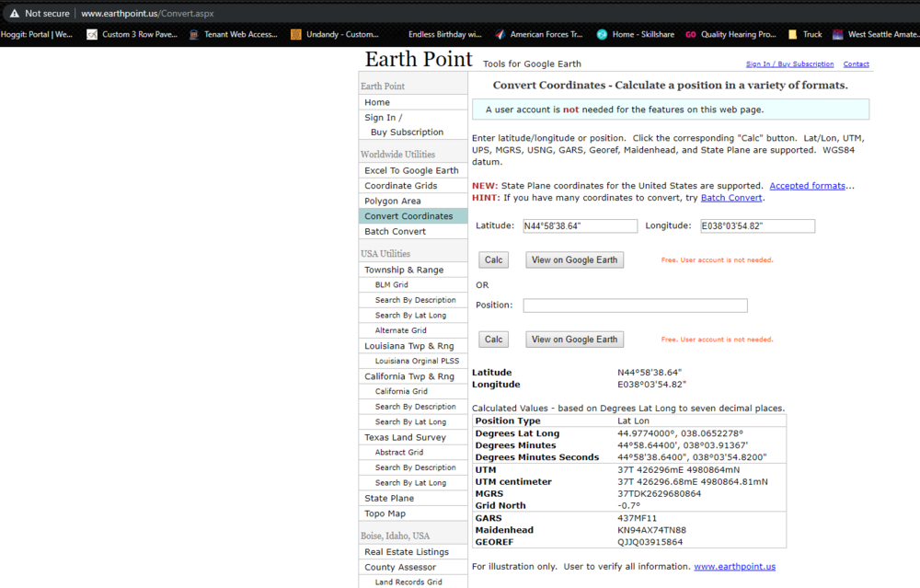Click Sign In / Buy Subscription top link

(789, 64)
